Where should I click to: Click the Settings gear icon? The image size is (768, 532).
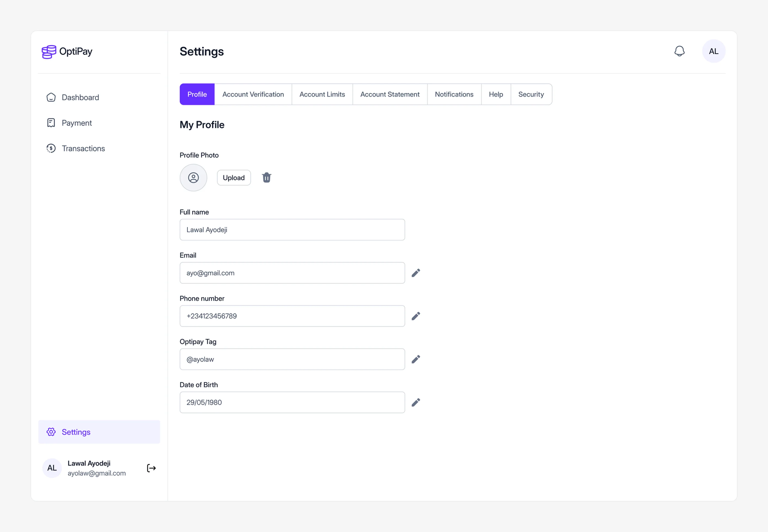click(51, 432)
